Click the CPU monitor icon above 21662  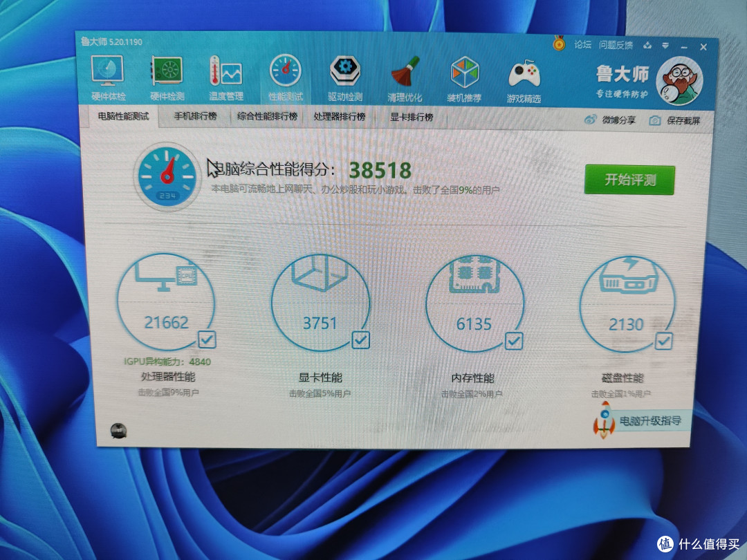[166, 275]
